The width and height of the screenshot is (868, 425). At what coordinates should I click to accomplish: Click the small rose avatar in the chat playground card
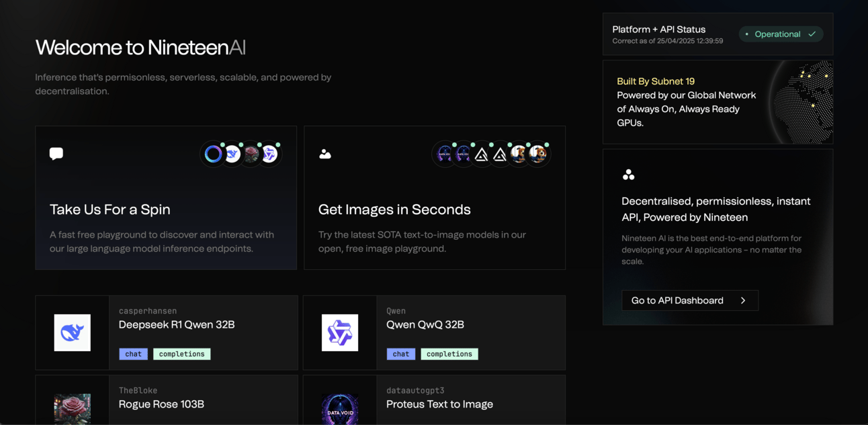pyautogui.click(x=251, y=154)
